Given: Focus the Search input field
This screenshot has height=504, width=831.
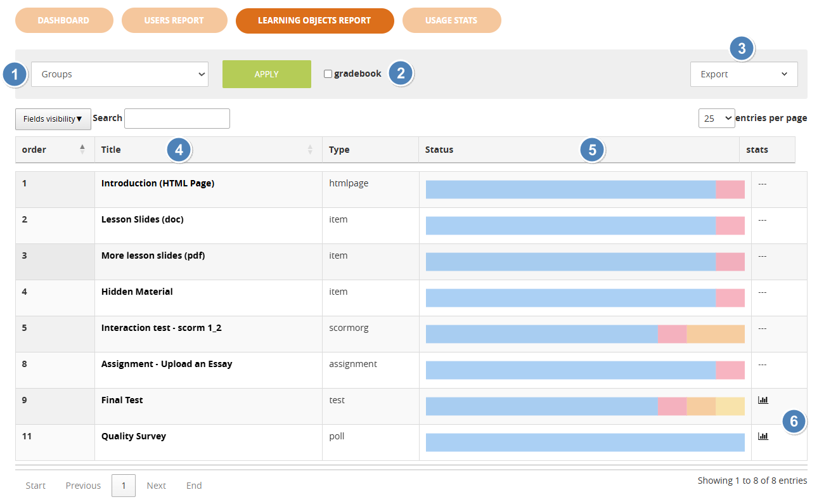Looking at the screenshot, I should (177, 119).
